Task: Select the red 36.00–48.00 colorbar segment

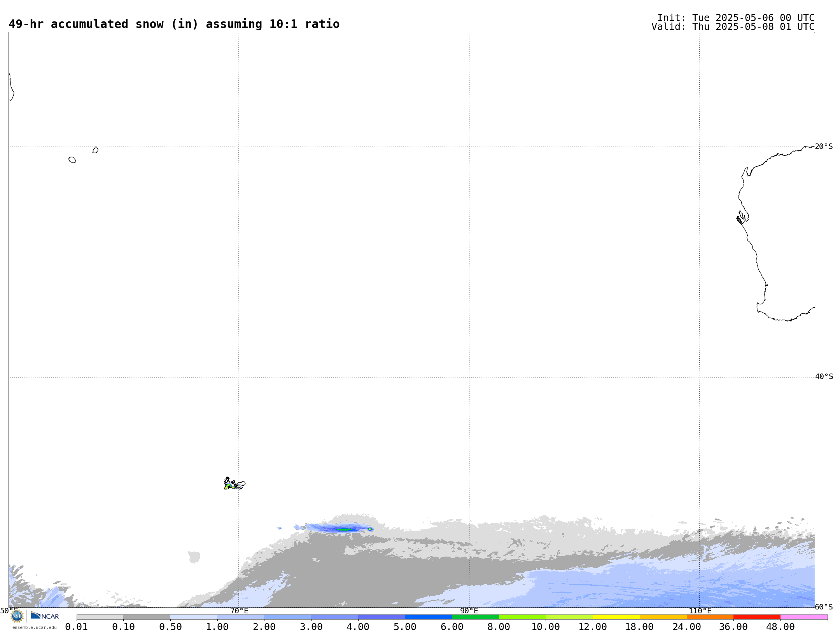Action: (757, 617)
